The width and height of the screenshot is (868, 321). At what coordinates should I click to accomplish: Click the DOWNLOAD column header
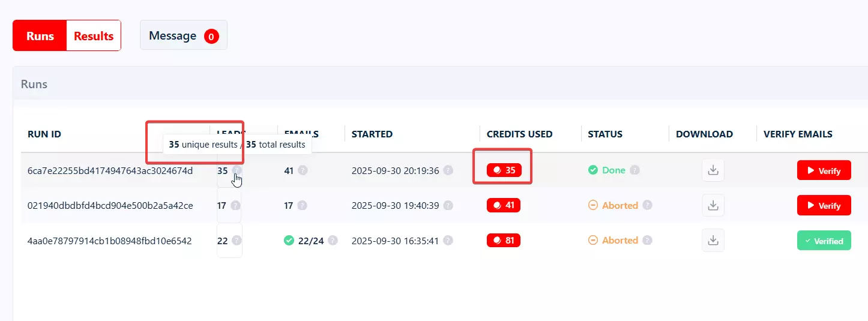click(x=705, y=134)
